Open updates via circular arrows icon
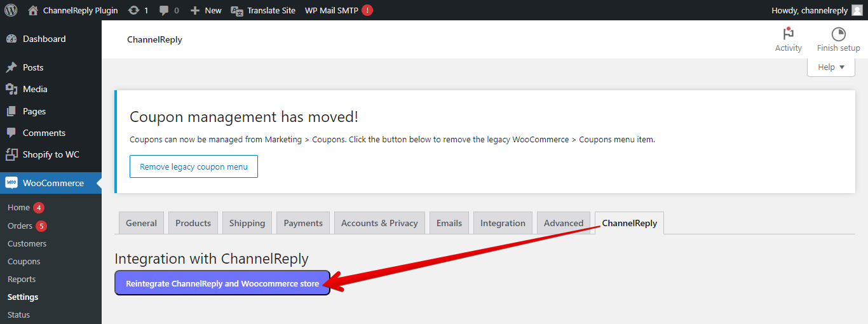 [133, 10]
